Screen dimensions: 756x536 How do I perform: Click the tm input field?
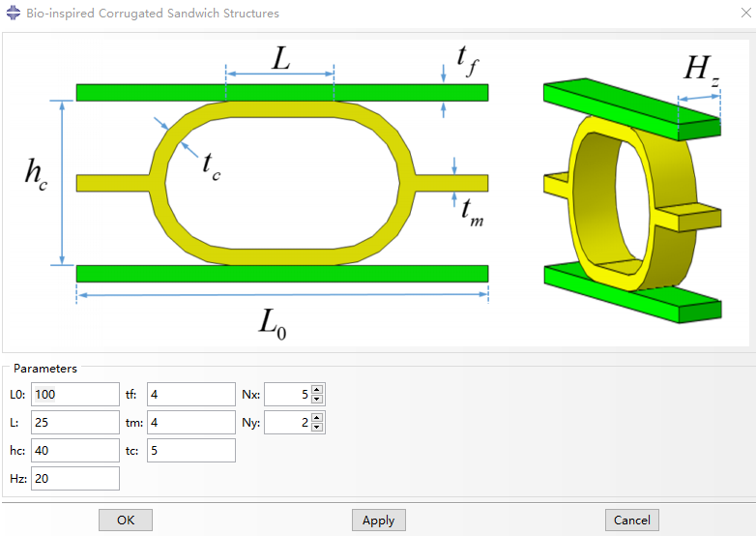191,422
